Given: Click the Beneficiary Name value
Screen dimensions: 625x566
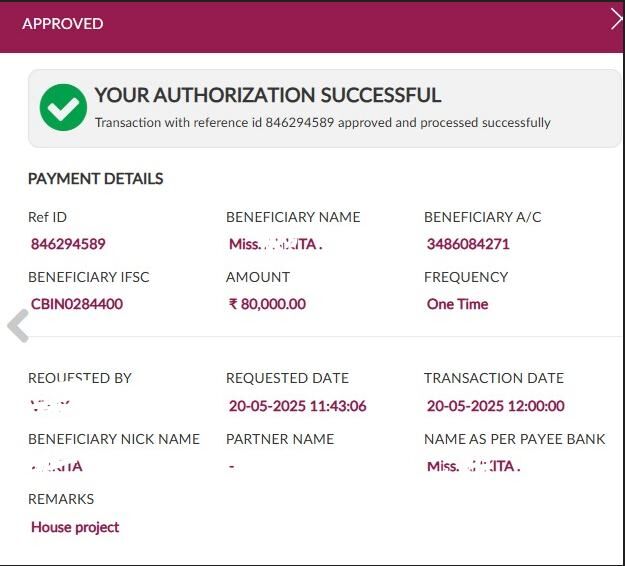Looking at the screenshot, I should (x=276, y=244).
